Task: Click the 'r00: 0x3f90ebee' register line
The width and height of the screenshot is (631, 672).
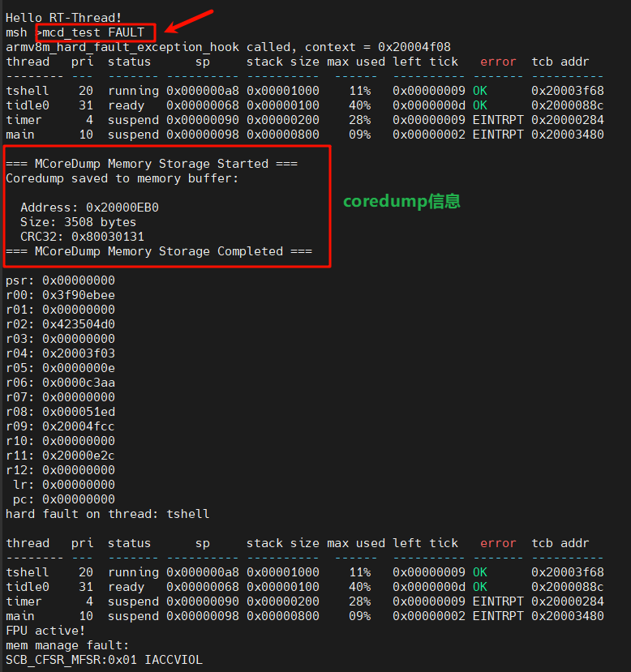Action: [x=61, y=295]
